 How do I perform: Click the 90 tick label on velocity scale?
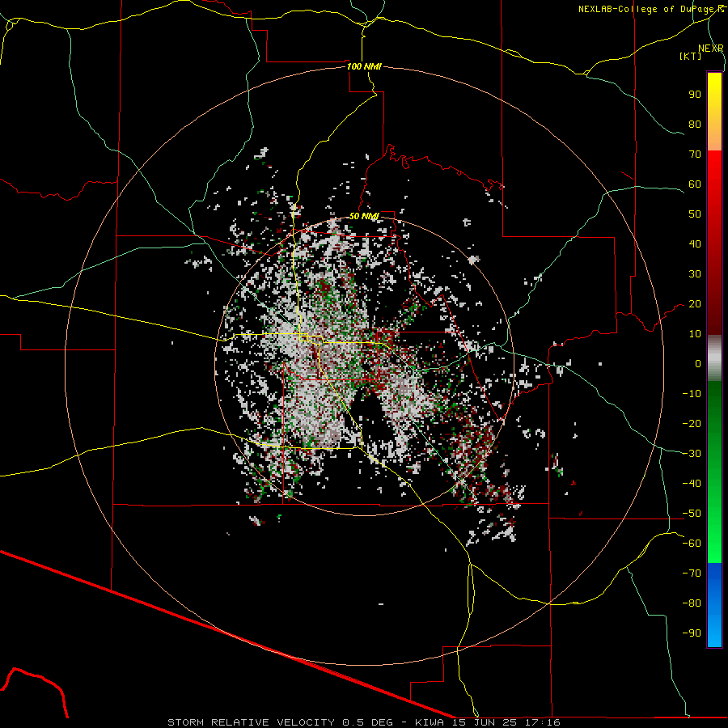click(695, 95)
